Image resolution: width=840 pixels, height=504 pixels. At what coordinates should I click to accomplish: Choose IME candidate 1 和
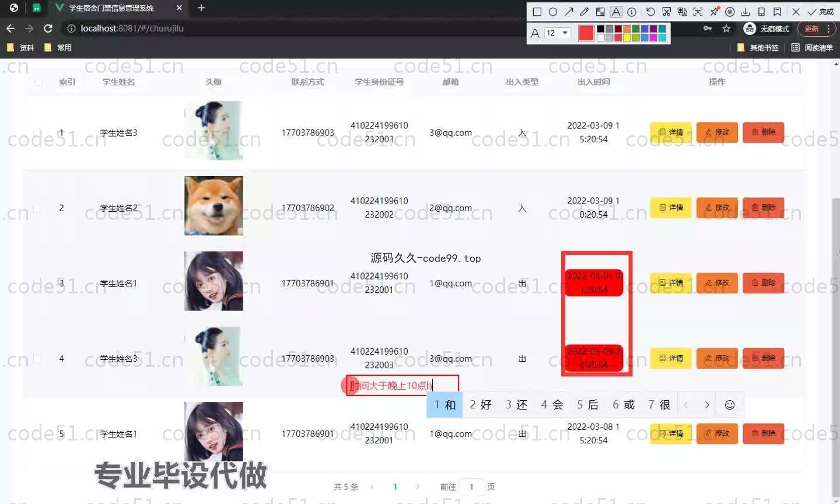pyautogui.click(x=445, y=405)
